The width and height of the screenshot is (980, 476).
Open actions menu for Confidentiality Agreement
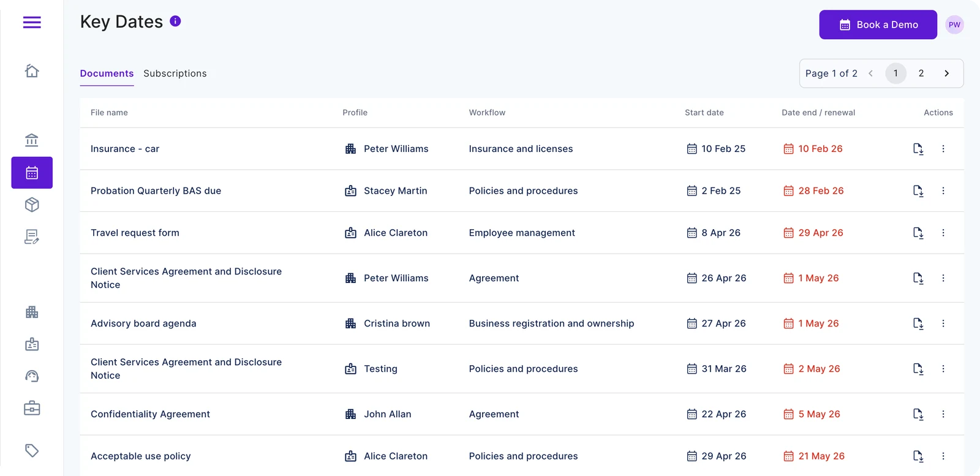943,414
